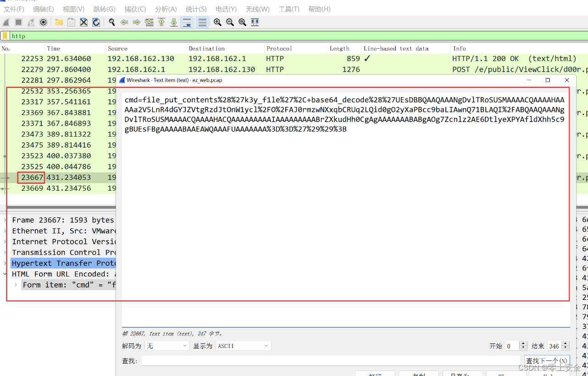
Task: Expand Form item "cmd" node
Action: coord(16,285)
